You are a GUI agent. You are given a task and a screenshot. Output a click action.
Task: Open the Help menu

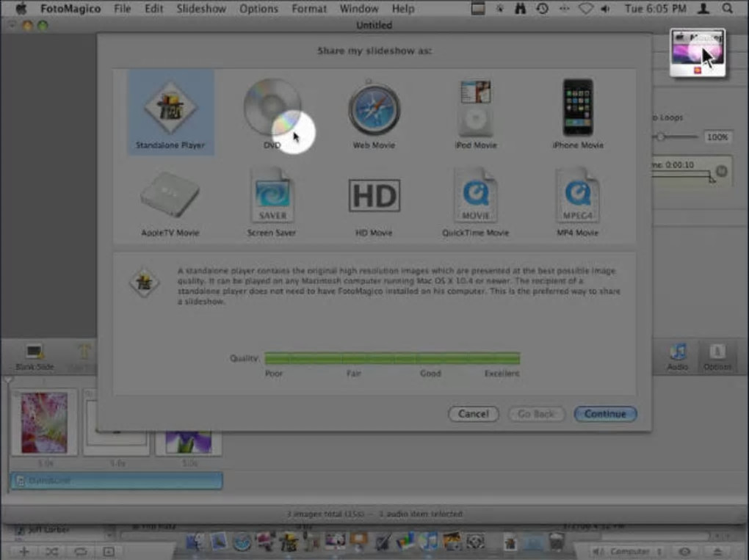[403, 9]
